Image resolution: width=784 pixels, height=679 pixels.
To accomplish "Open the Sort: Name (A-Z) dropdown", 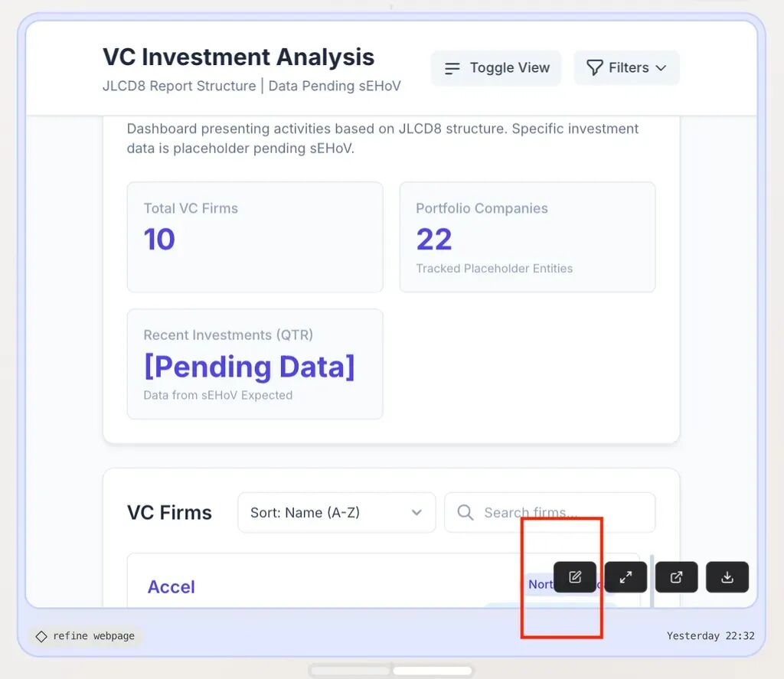I will tap(337, 512).
